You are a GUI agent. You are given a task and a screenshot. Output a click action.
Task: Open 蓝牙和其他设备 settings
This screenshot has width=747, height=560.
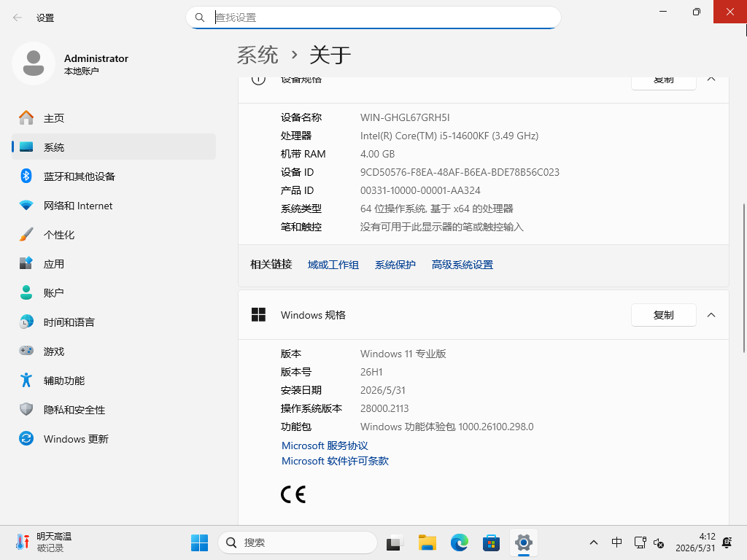click(113, 176)
